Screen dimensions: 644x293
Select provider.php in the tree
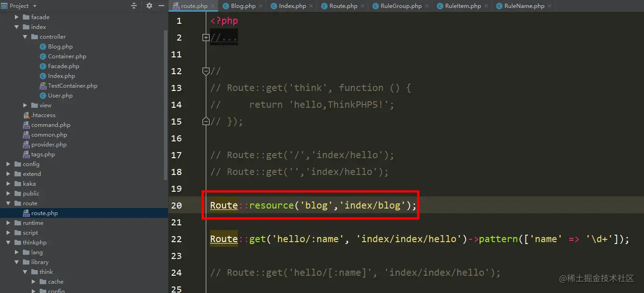click(x=49, y=144)
